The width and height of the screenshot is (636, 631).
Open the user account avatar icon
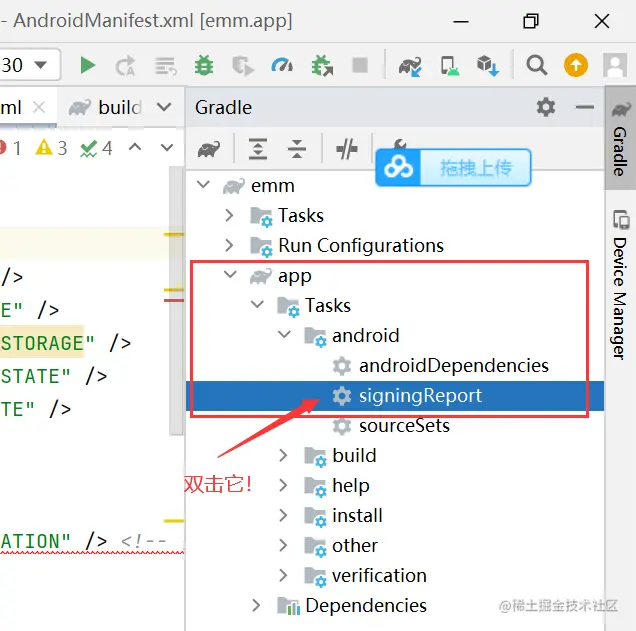(615, 65)
